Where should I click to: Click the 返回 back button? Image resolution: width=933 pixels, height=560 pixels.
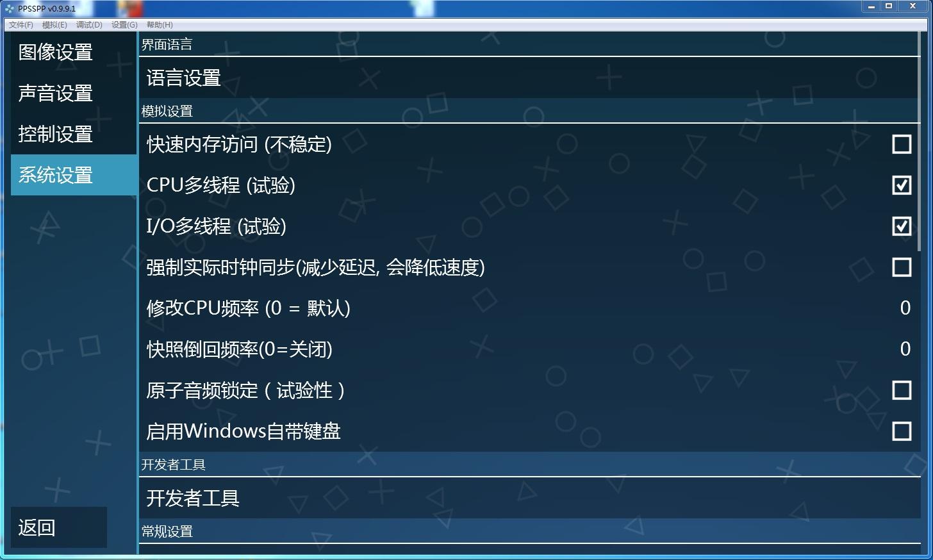coord(59,527)
